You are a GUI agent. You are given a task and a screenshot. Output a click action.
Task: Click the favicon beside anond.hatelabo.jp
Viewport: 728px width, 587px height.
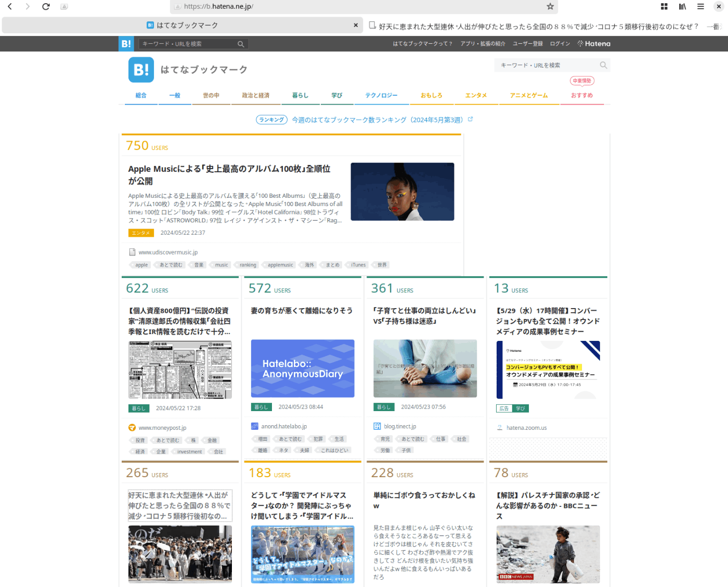tap(255, 426)
